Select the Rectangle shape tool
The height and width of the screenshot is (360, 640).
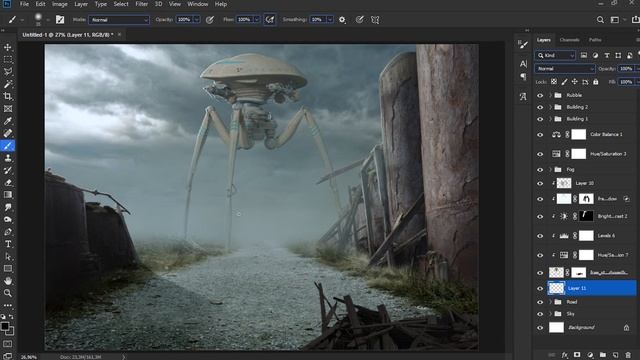click(x=8, y=269)
